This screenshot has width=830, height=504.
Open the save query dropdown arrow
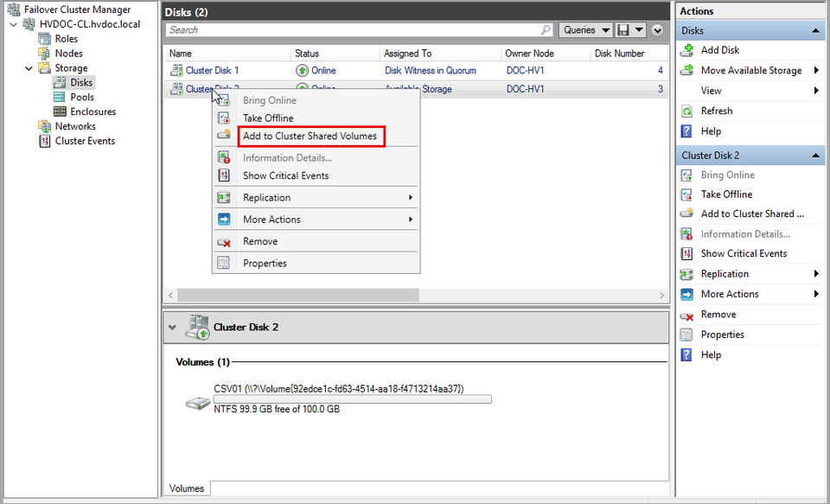[640, 30]
